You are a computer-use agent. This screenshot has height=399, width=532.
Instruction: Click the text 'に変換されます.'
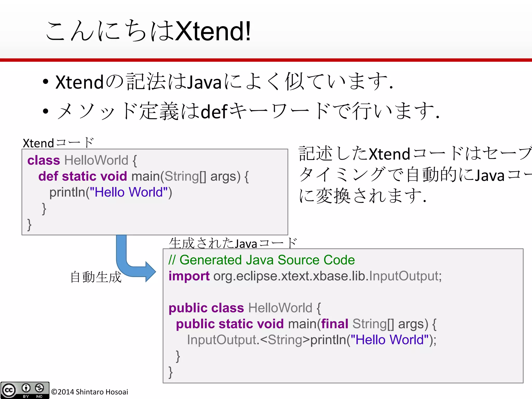[362, 195]
